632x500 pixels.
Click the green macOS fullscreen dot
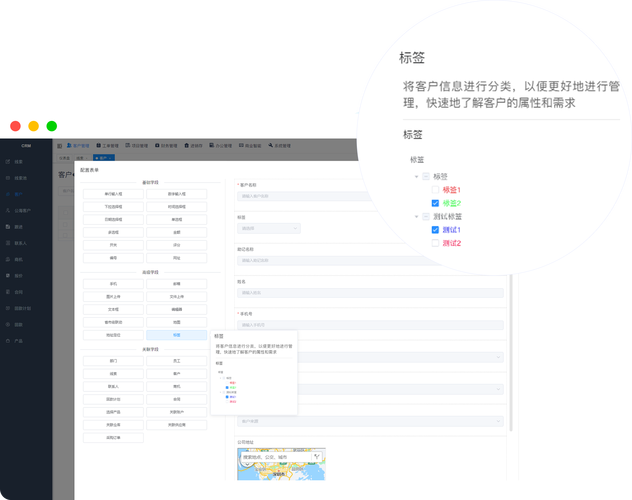coord(52,126)
